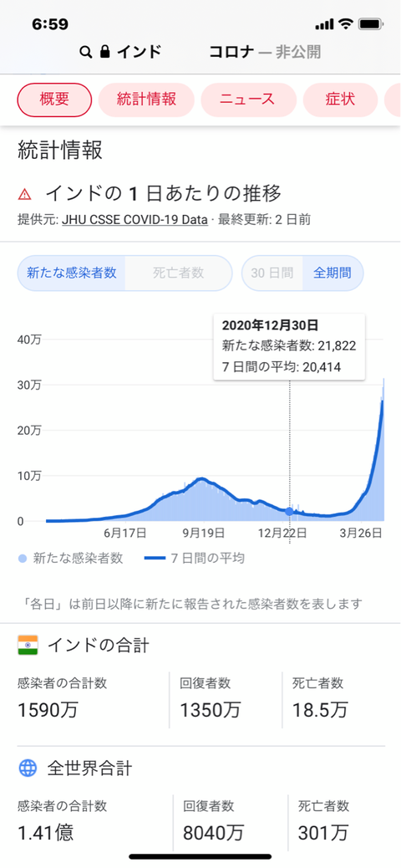The image size is (401, 868).
Task: Tap the インドの合計 heading
Action: point(98,646)
